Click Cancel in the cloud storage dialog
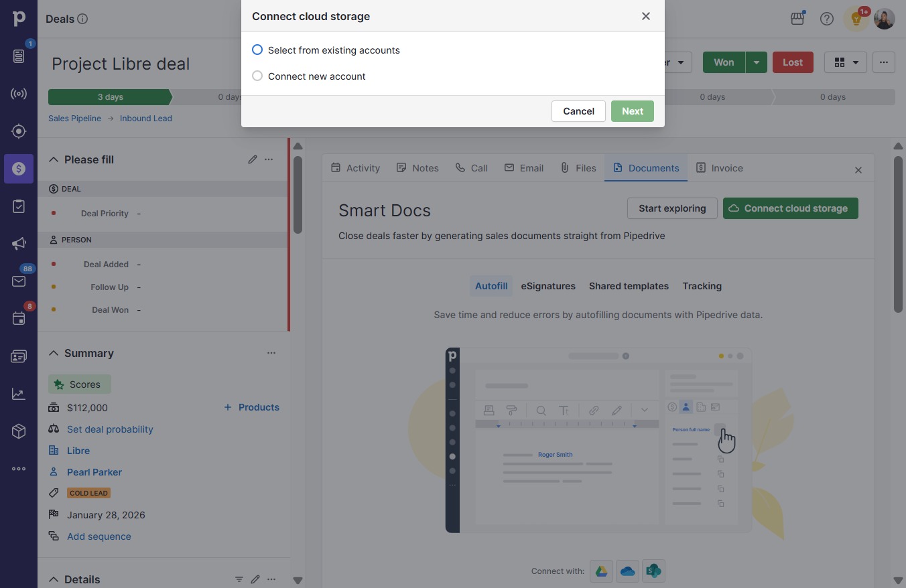The width and height of the screenshot is (906, 588). pos(578,111)
